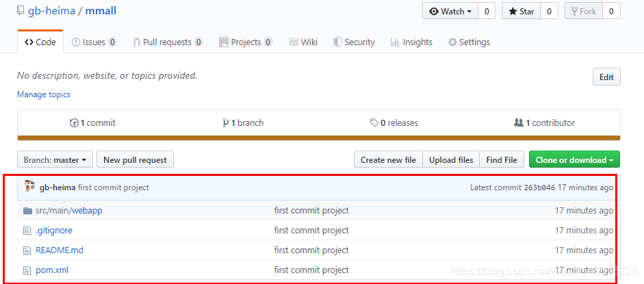This screenshot has width=644, height=284.
Task: Click the eye icon in Watch button
Action: [434, 12]
